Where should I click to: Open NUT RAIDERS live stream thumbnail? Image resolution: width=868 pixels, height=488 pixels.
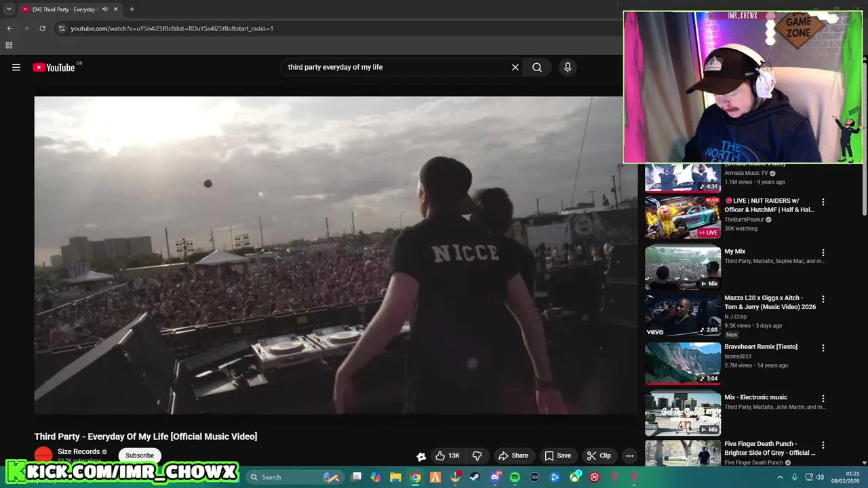click(x=682, y=218)
